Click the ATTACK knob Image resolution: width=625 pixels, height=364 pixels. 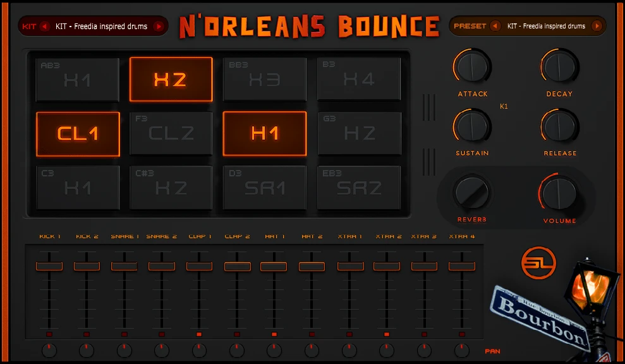(x=472, y=67)
